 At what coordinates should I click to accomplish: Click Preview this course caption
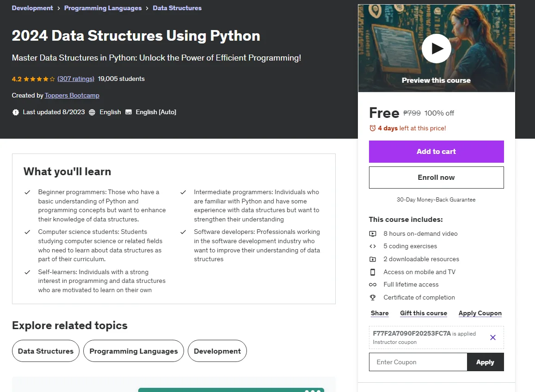point(436,80)
